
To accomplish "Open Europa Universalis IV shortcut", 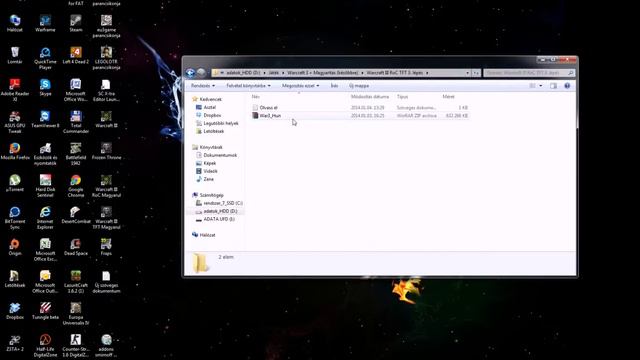I will click(76, 313).
